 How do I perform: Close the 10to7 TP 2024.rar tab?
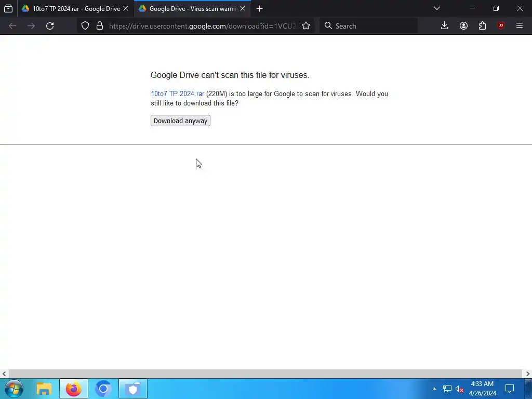[126, 8]
